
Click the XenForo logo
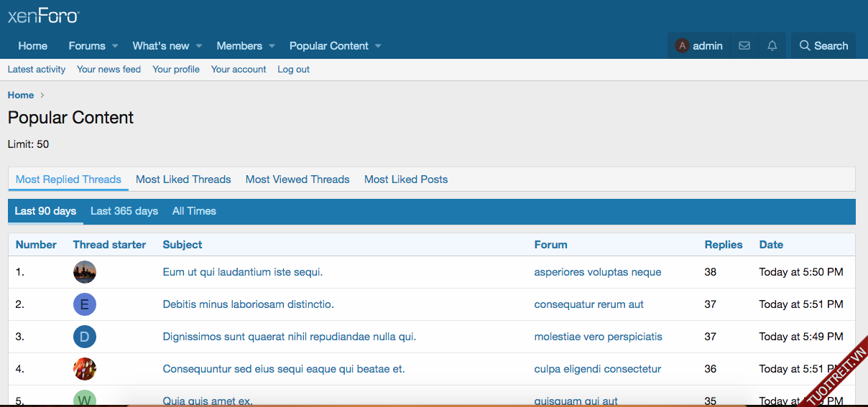pyautogui.click(x=43, y=16)
